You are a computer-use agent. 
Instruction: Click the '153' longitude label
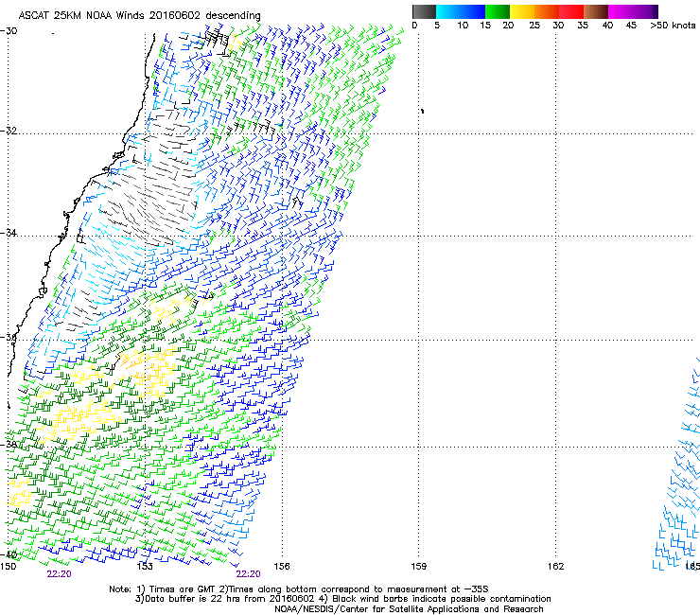(145, 567)
